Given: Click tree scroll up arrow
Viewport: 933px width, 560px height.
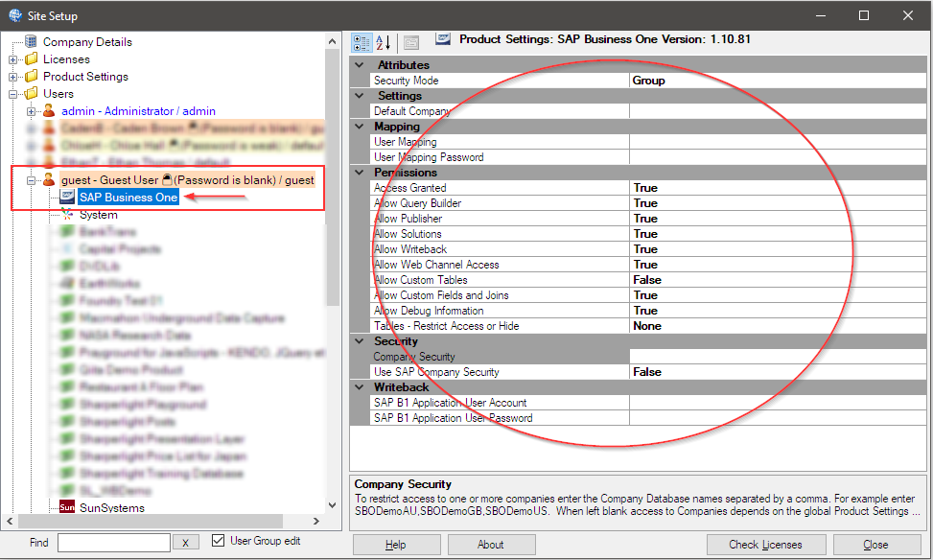Looking at the screenshot, I should pyautogui.click(x=332, y=41).
